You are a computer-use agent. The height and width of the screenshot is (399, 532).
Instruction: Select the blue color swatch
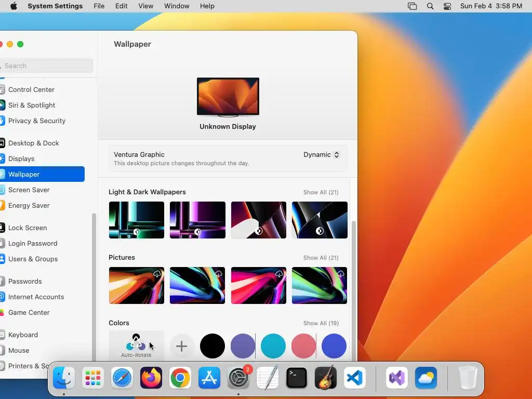coord(334,346)
